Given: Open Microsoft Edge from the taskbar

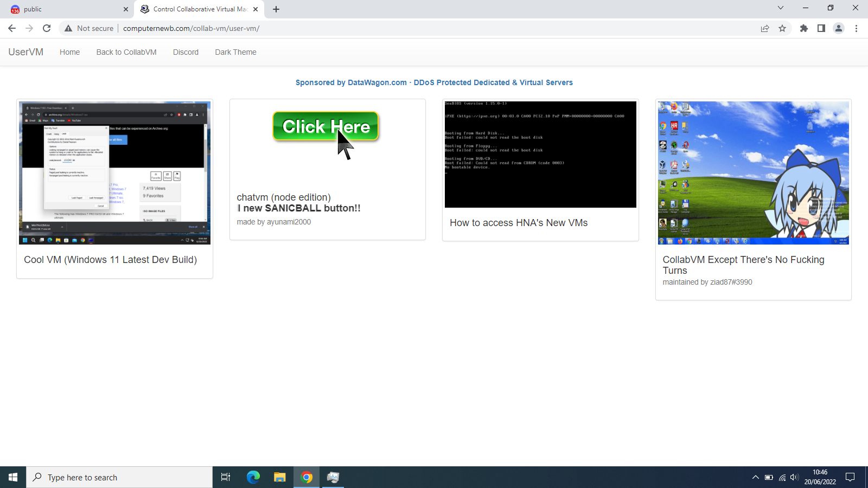Looking at the screenshot, I should point(253,477).
